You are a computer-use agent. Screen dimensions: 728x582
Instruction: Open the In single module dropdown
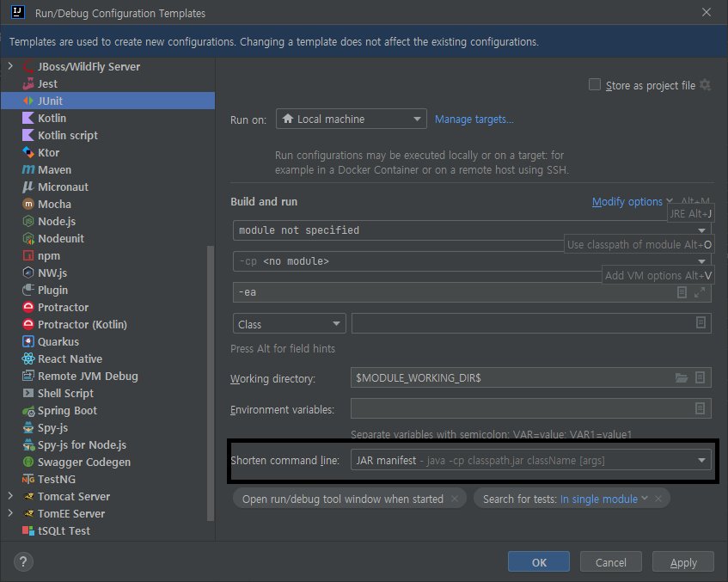[603, 499]
